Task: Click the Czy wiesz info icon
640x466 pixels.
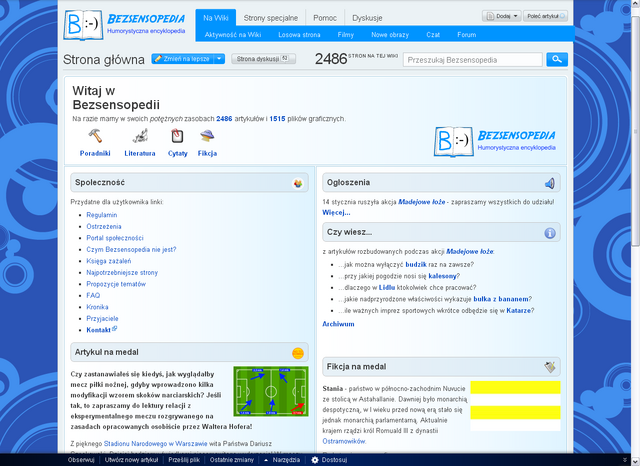Action: pyautogui.click(x=550, y=233)
